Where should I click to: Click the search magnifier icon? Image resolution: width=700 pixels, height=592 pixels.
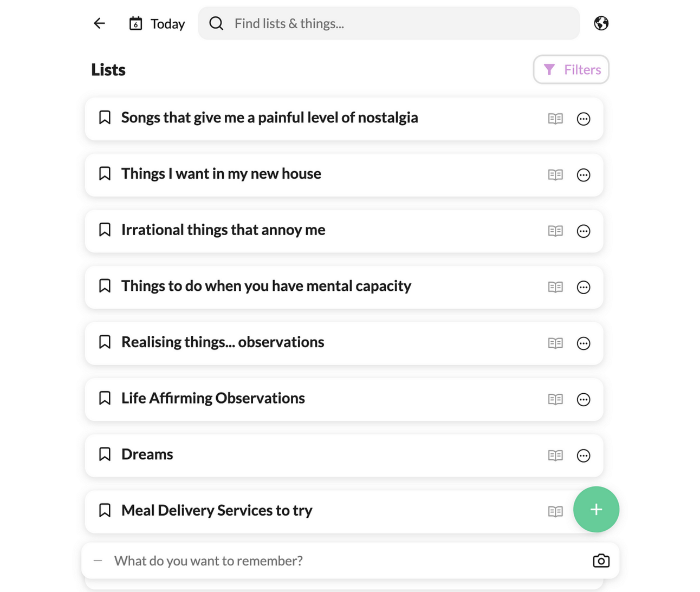pos(216,23)
